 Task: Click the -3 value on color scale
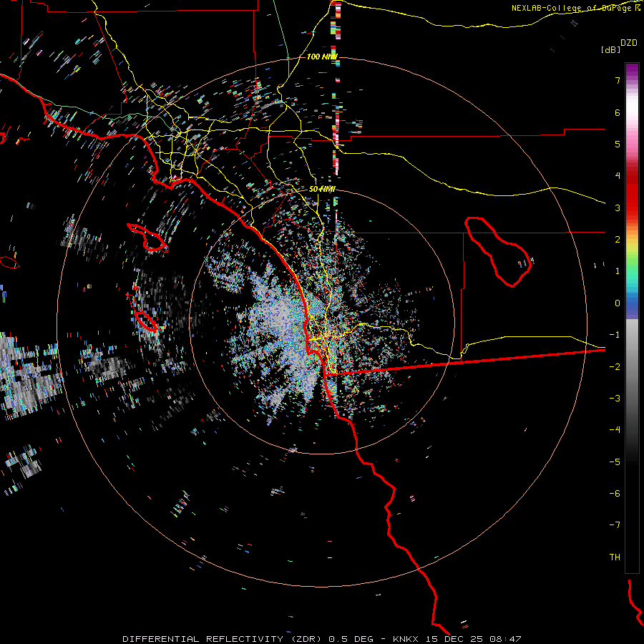pos(615,398)
